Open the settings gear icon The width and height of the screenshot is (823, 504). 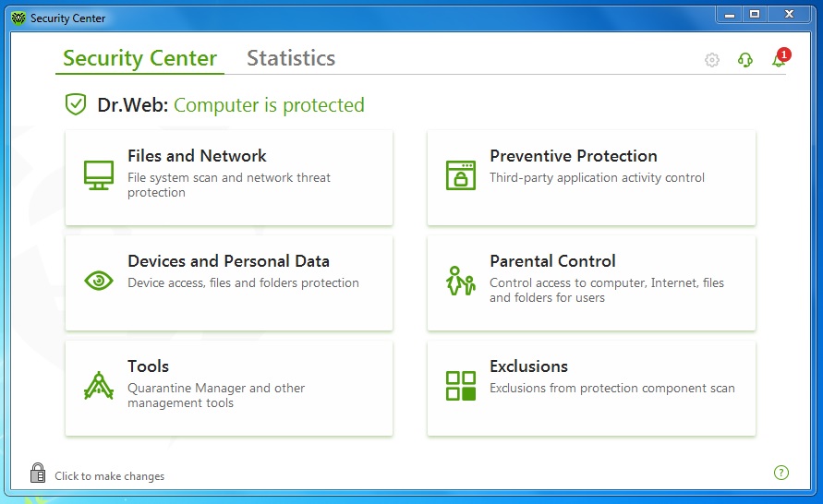click(x=712, y=60)
